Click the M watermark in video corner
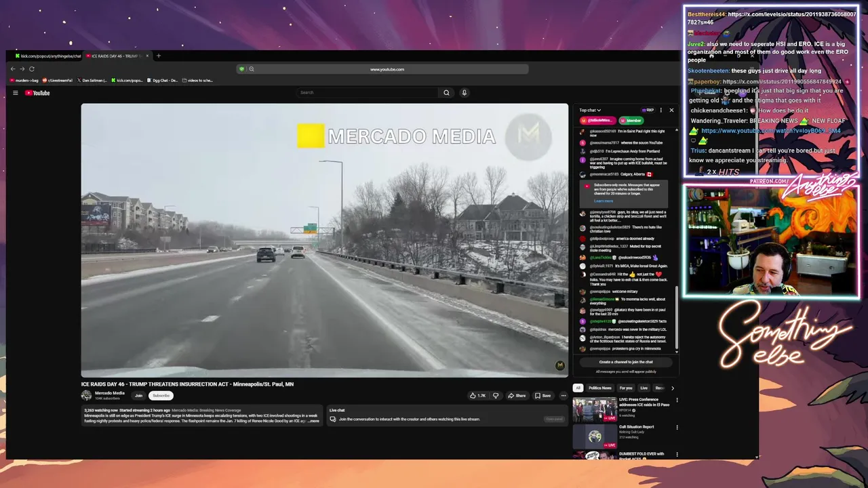This screenshot has width=868, height=488. coord(559,365)
